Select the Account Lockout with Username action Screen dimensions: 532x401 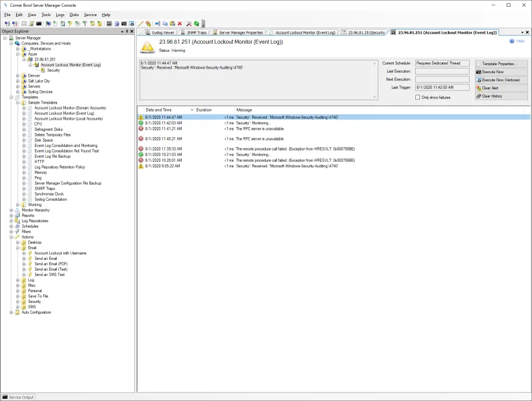tap(60, 253)
